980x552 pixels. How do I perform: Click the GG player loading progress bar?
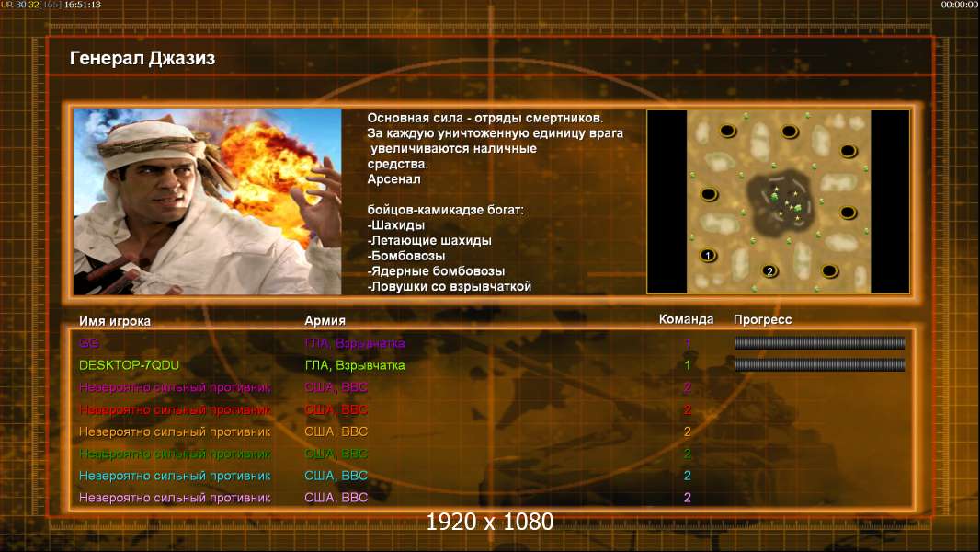tap(819, 343)
